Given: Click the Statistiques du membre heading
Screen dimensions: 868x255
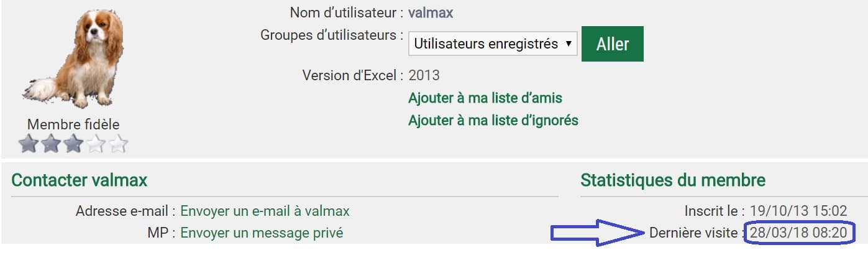Looking at the screenshot, I should pos(673,180).
